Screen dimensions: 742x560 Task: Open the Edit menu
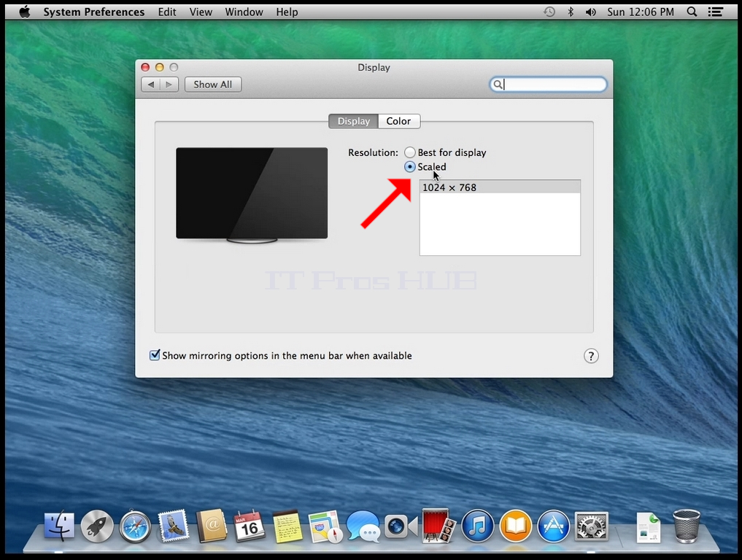click(167, 12)
